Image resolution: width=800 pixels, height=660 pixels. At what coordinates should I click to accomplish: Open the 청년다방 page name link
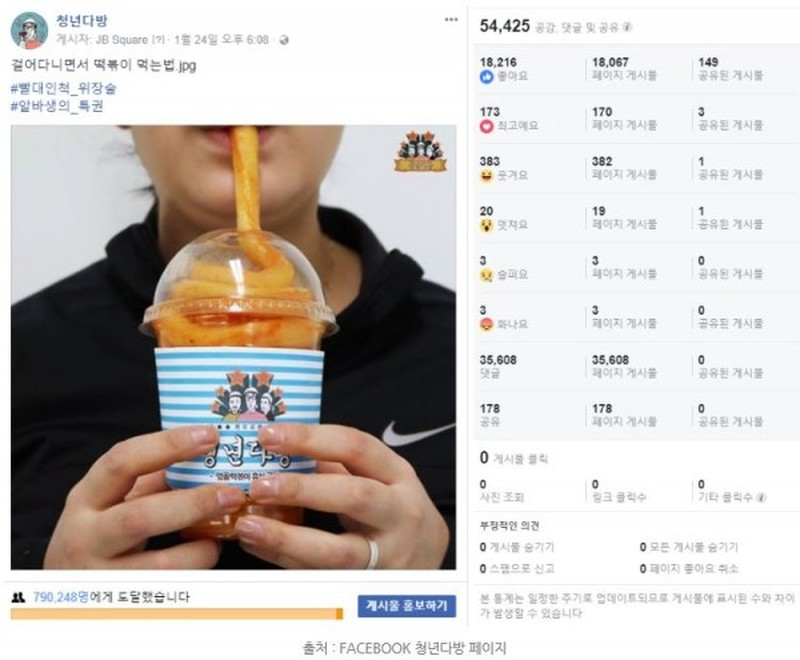(x=82, y=21)
